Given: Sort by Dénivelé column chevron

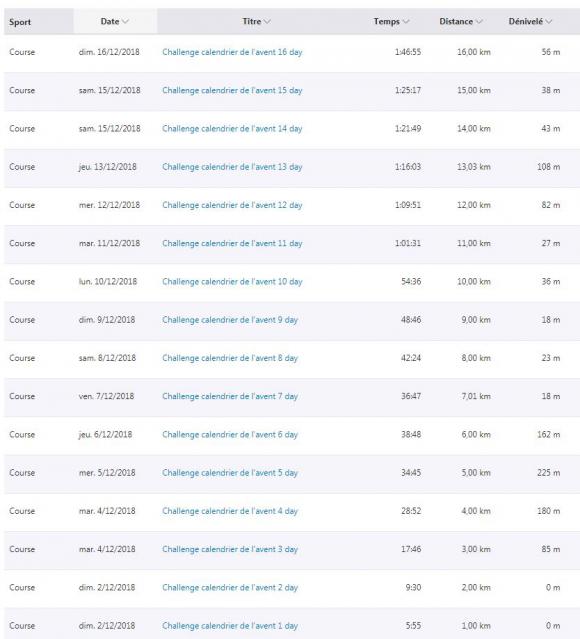Looking at the screenshot, I should click(x=549, y=22).
